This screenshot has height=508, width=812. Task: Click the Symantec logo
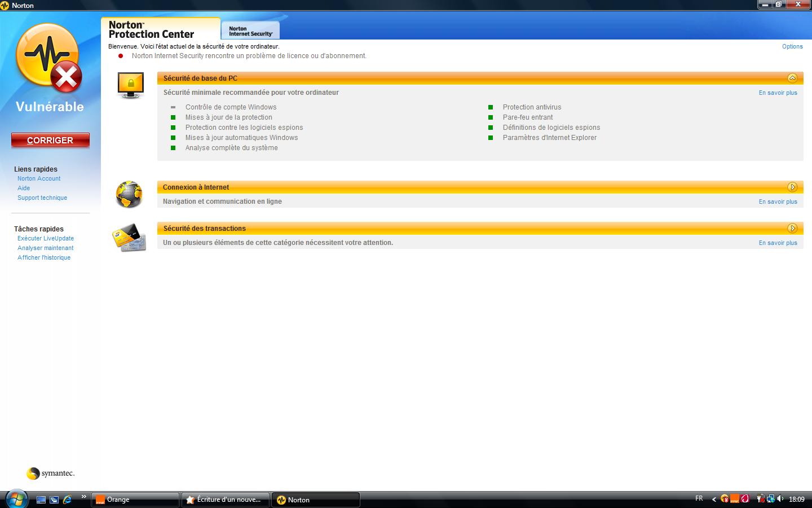coord(50,473)
